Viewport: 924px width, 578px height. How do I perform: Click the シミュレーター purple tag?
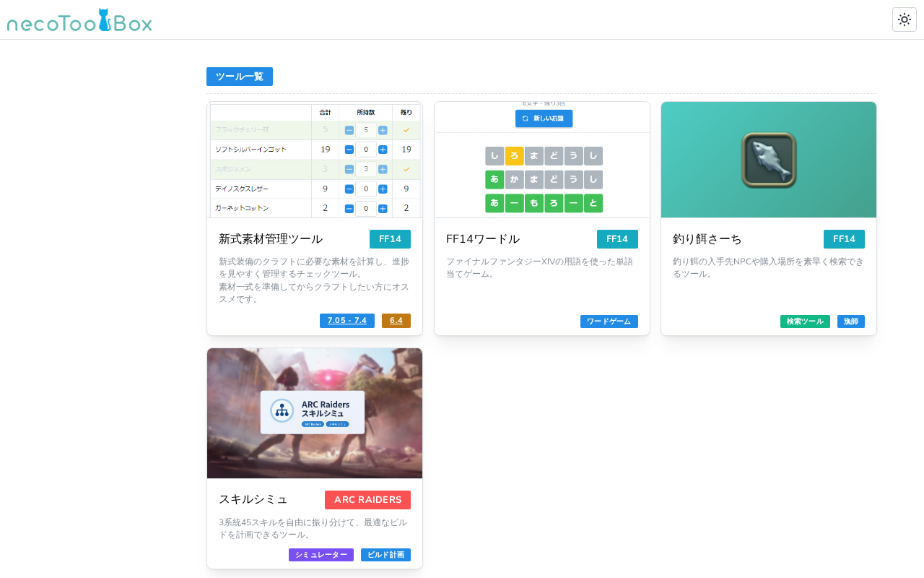321,555
